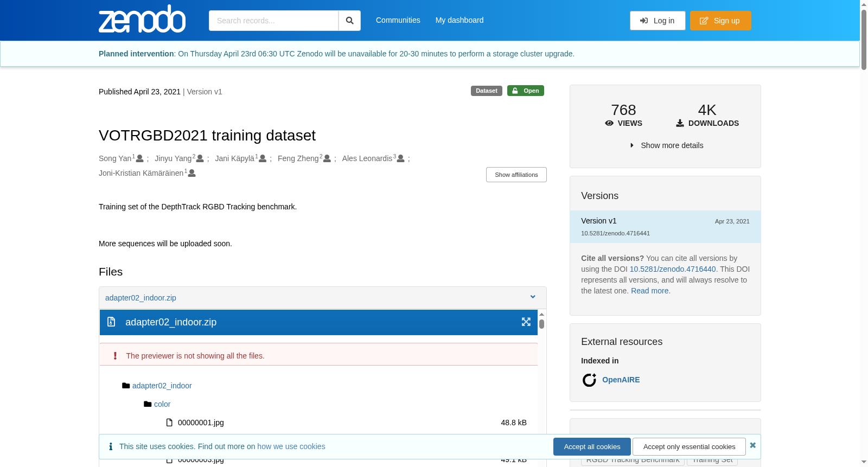This screenshot has width=868, height=467.
Task: Click the person icon next to Jinyu Yang
Action: click(200, 158)
